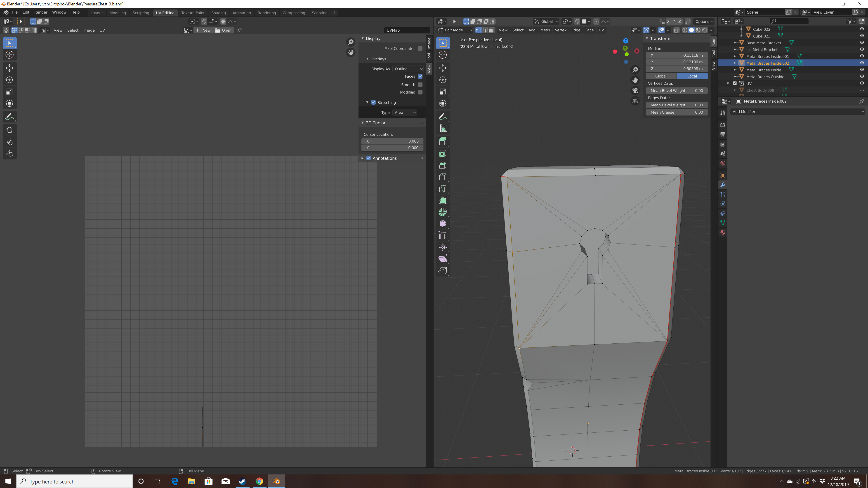Hide Metal Braces Outside via eye icon
The width and height of the screenshot is (868, 488).
[x=862, y=76]
